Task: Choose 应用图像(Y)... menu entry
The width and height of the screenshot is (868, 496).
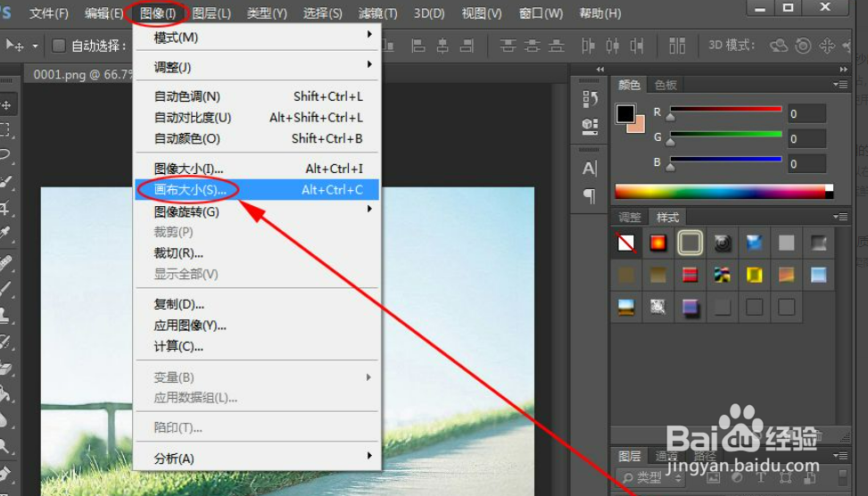Action: click(257, 326)
